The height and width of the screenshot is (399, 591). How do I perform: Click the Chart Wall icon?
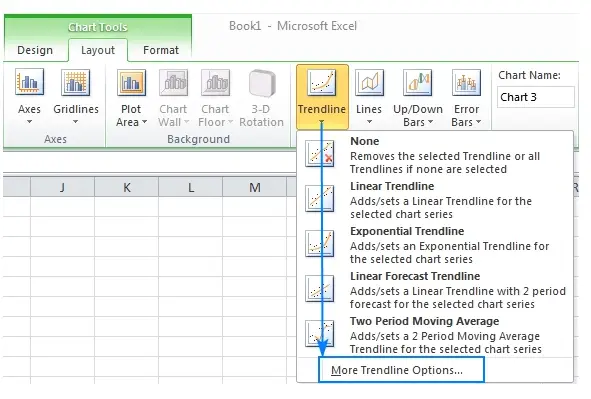[173, 82]
